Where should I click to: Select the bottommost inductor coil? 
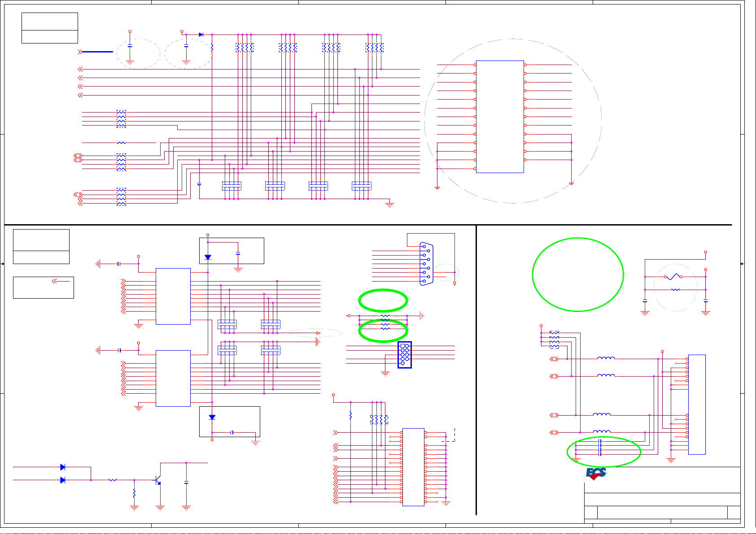tap(602, 432)
